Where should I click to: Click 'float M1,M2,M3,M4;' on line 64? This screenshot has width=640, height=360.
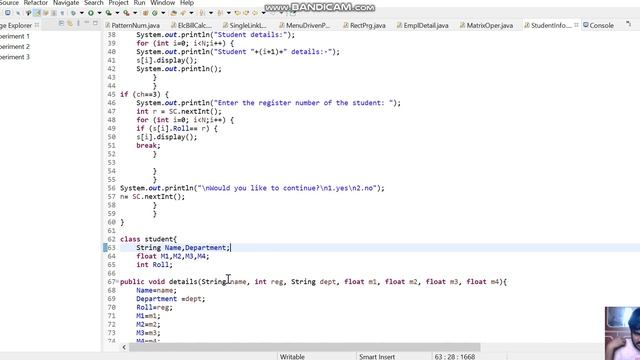click(173, 256)
